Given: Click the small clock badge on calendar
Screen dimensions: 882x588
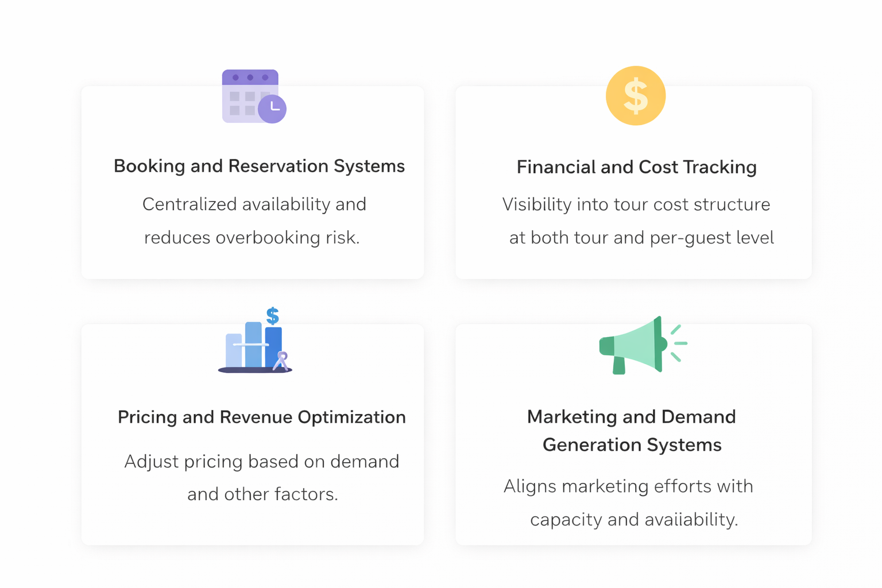Looking at the screenshot, I should click(272, 109).
